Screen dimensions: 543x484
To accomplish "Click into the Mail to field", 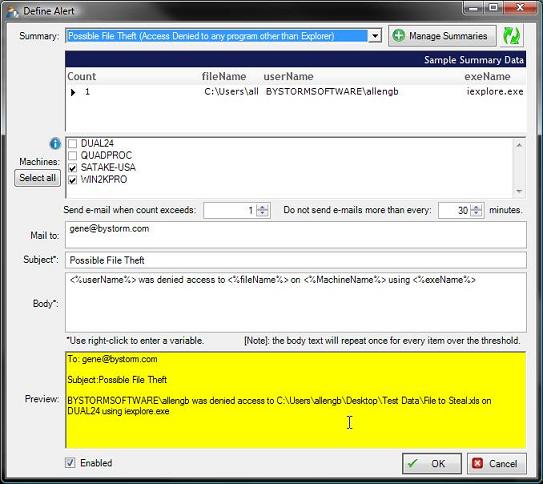I will click(296, 235).
